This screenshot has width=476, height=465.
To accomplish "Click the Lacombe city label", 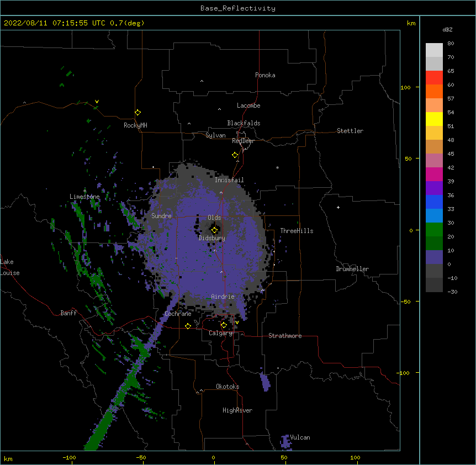I will pos(248,105).
